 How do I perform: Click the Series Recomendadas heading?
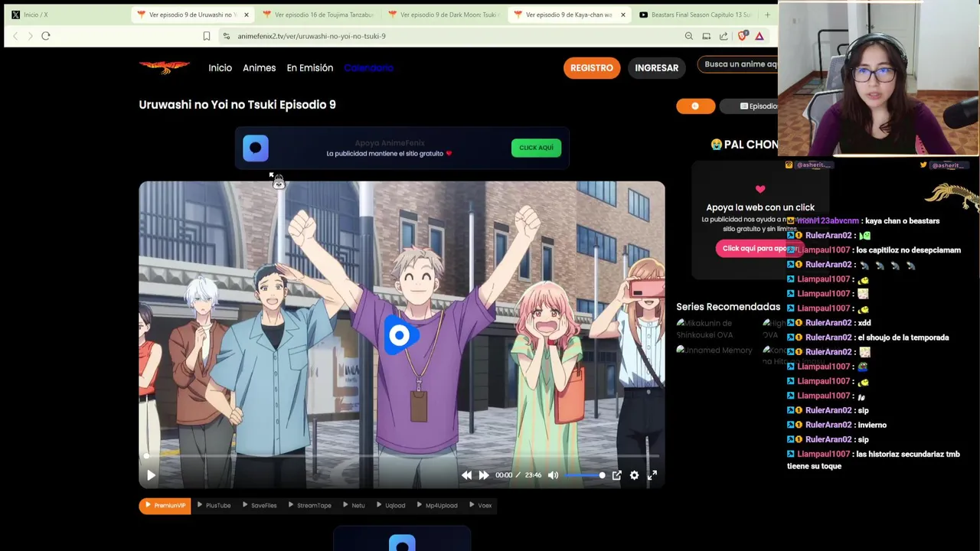point(728,307)
